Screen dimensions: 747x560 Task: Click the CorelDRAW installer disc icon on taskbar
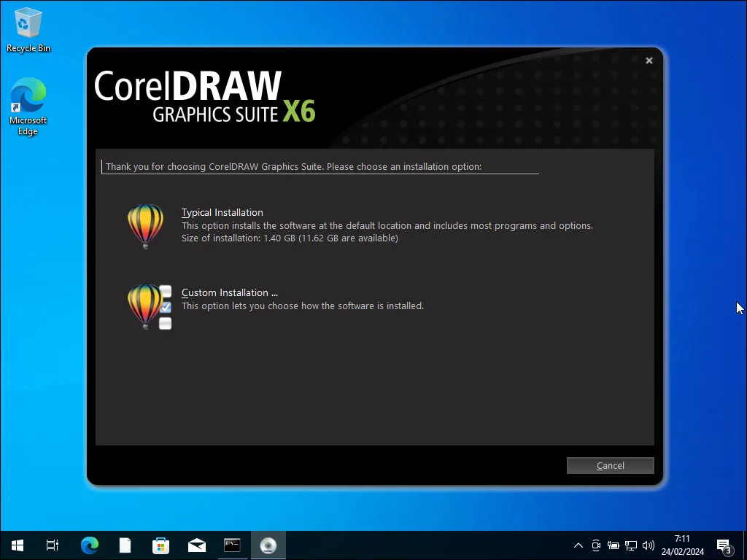point(268,545)
